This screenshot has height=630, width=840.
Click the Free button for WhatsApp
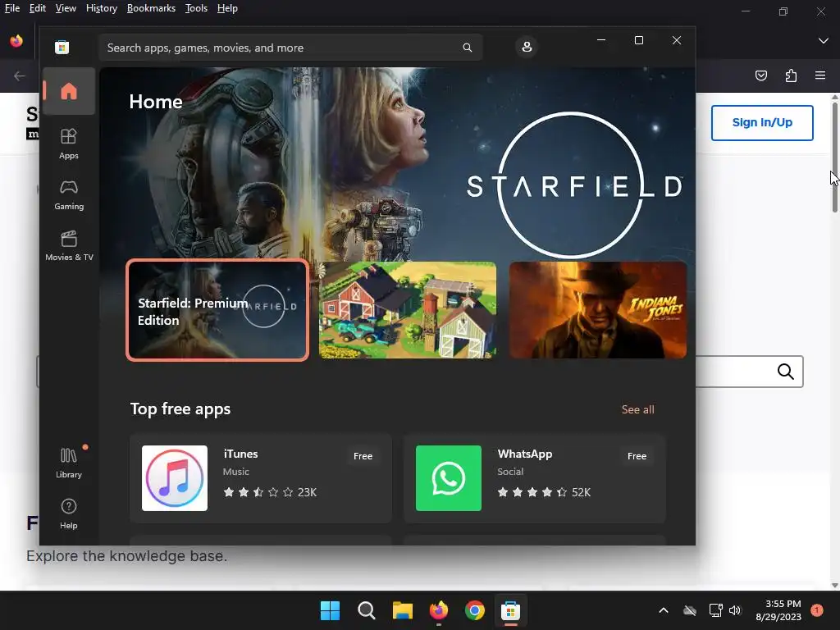[637, 456]
